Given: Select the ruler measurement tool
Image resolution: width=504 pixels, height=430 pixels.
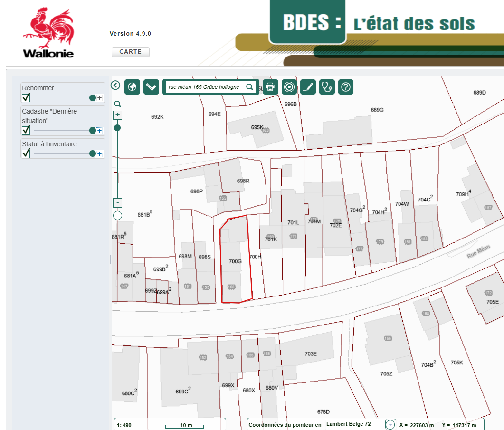Looking at the screenshot, I should coord(151,87).
